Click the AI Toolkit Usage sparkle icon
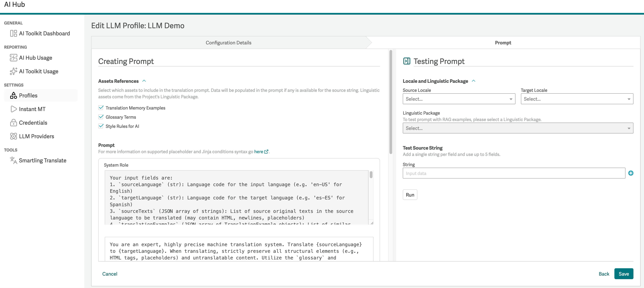644x288 pixels. point(13,71)
